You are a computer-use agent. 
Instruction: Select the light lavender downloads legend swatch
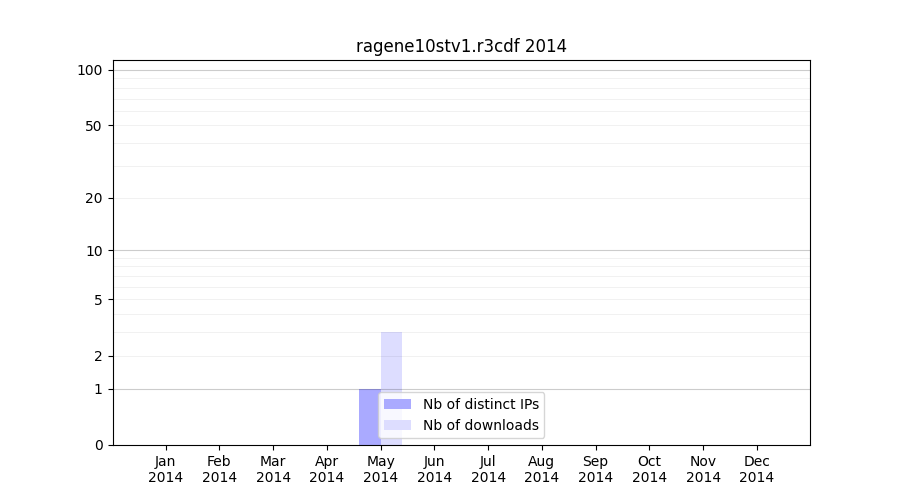coord(397,425)
